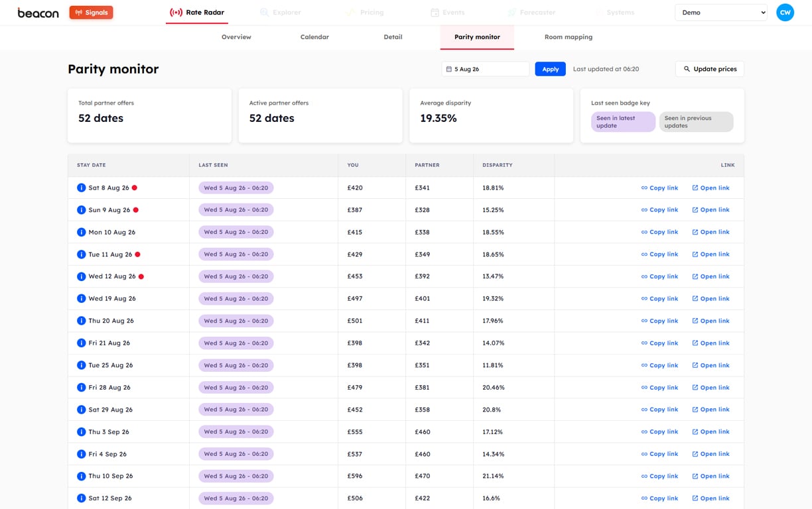Copy link for Sat 8 Aug 26

point(659,188)
